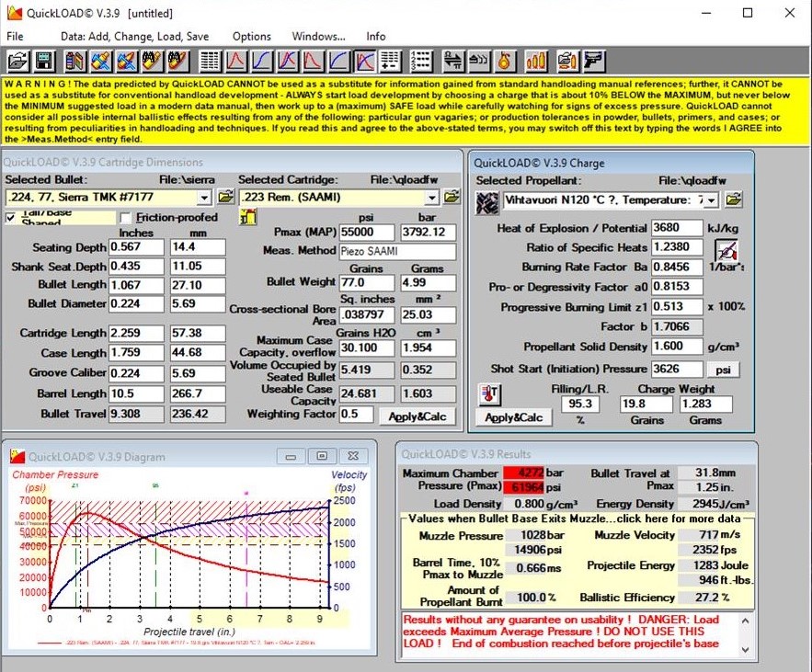
Task: Click the numbered list 1-2-3 toolbar icon
Action: [421, 61]
